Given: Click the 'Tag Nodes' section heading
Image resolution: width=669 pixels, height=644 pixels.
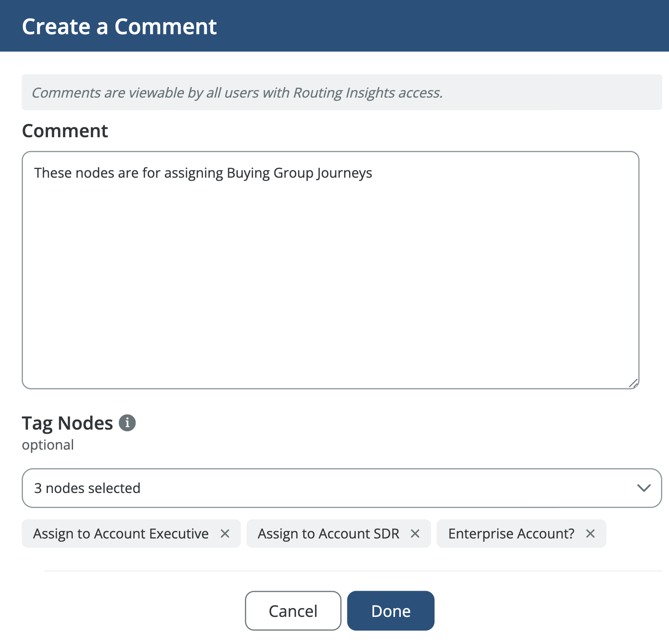Looking at the screenshot, I should tap(68, 423).
